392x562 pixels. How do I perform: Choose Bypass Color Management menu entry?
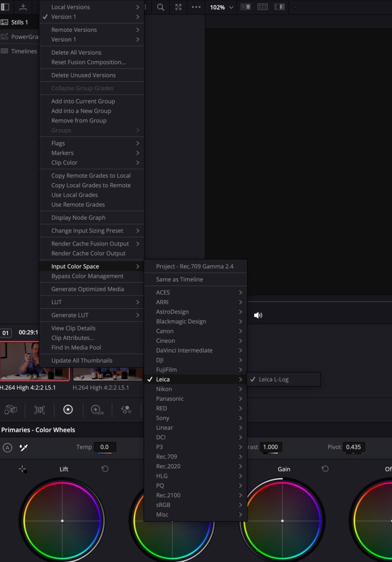pyautogui.click(x=87, y=276)
